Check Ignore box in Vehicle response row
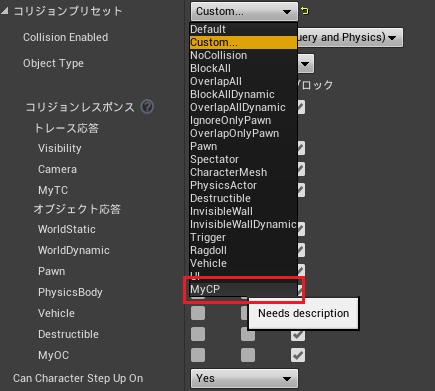This screenshot has width=435, height=391. point(198,313)
